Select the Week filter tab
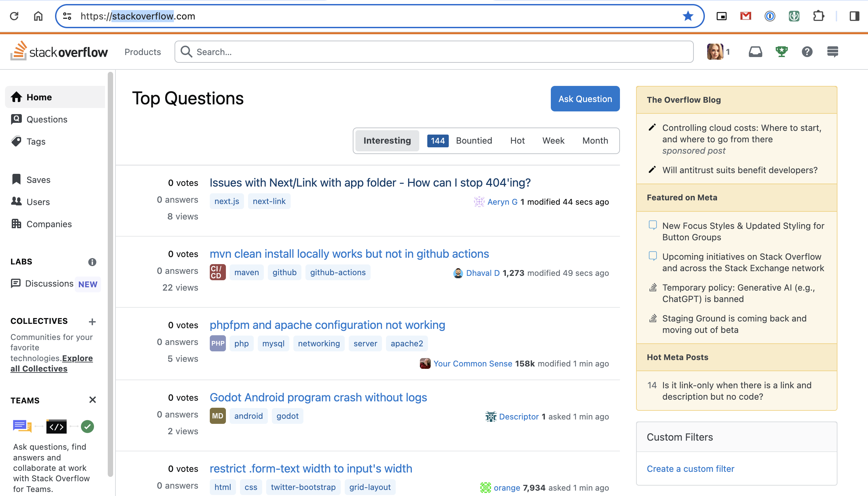The height and width of the screenshot is (496, 868). pyautogui.click(x=553, y=141)
